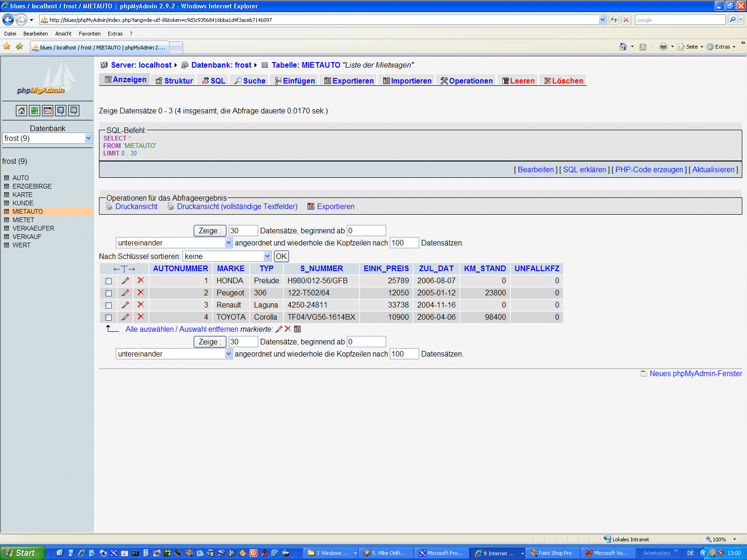Sort by the EINK_PREIS column header
747x560 pixels.
[386, 268]
